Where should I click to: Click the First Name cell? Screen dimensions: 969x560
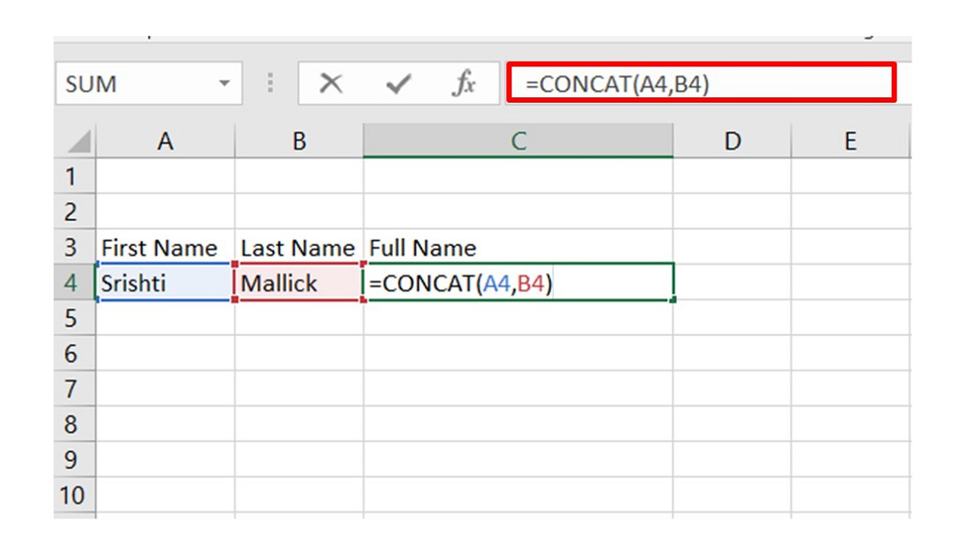tap(165, 248)
